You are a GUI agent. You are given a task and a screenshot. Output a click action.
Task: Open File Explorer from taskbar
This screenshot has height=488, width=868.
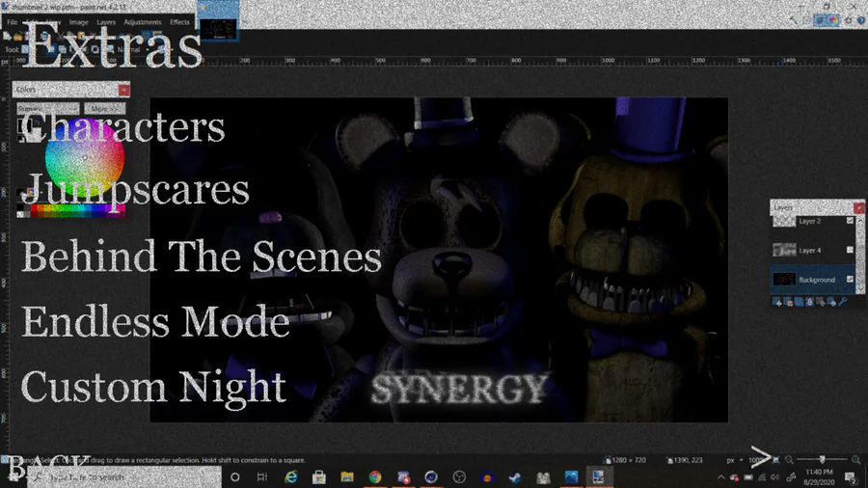pos(347,477)
